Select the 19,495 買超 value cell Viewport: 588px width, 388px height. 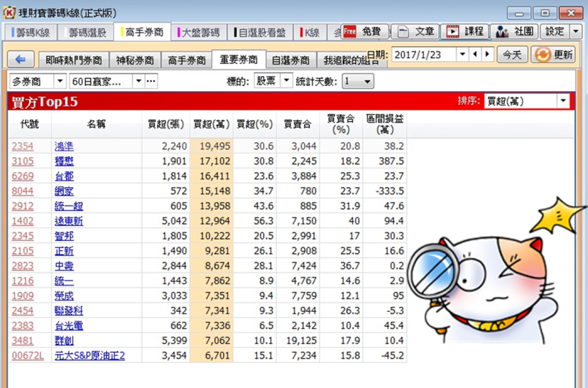[212, 146]
